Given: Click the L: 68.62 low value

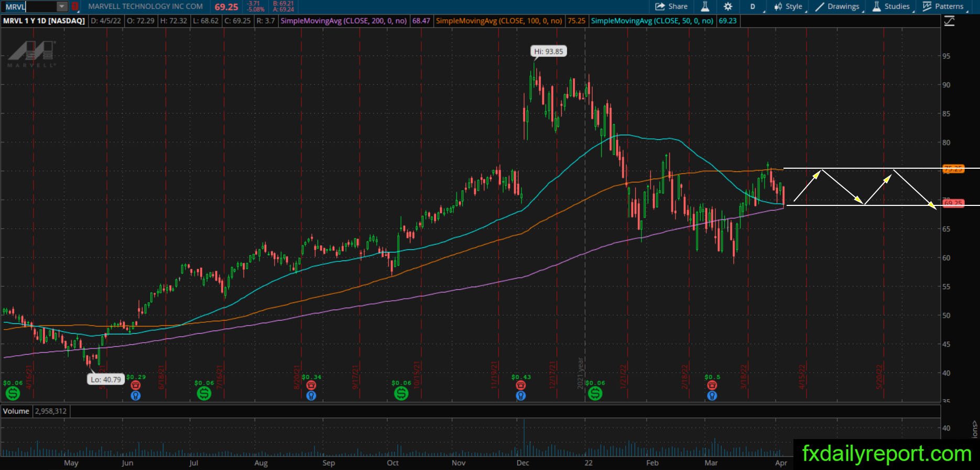Looking at the screenshot, I should [x=205, y=21].
